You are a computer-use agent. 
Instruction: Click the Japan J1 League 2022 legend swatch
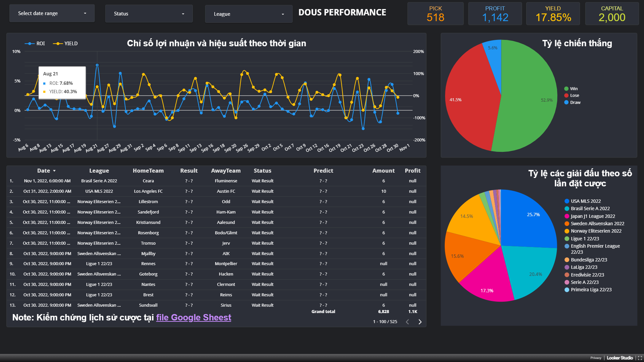[567, 216]
